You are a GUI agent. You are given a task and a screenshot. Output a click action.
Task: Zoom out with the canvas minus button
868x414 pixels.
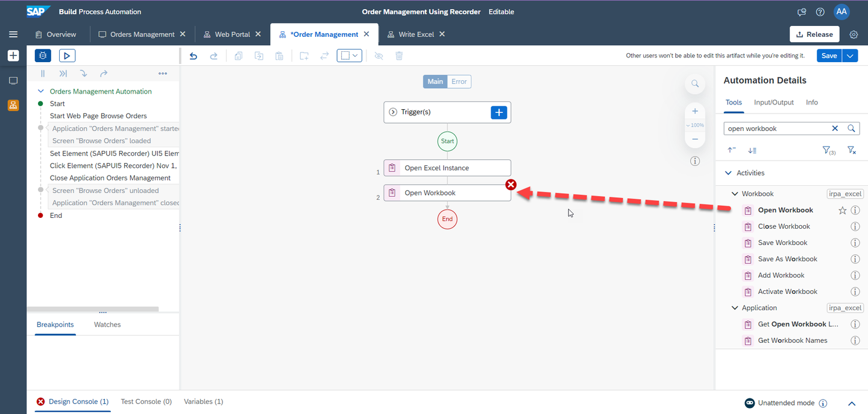(x=695, y=139)
